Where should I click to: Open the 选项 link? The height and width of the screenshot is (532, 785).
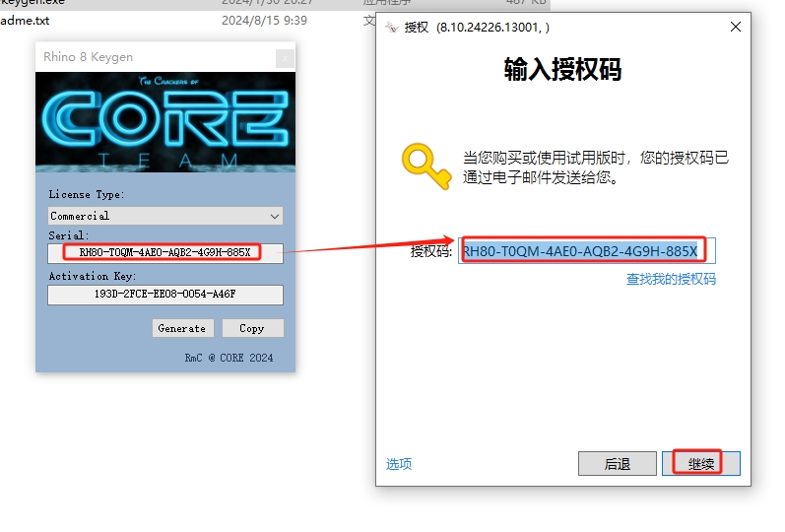399,464
